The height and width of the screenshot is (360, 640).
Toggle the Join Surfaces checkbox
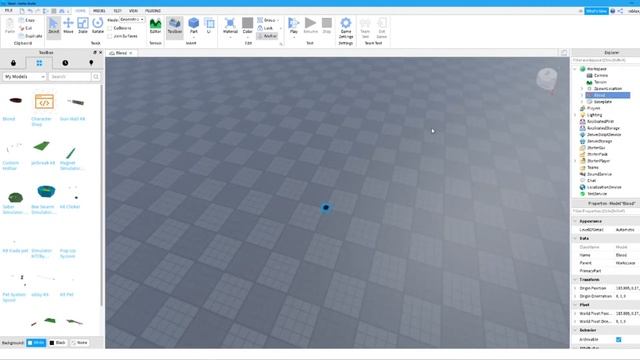tap(110, 36)
